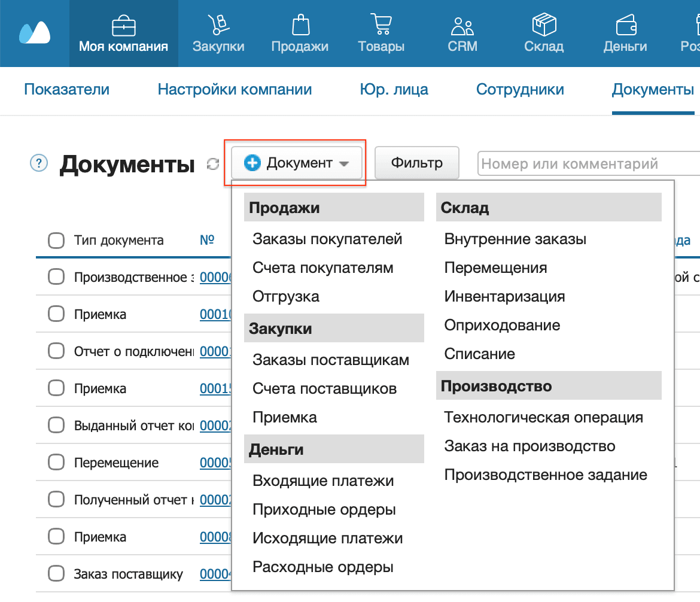Click the Продажи menu section header
700x602 pixels.
334,207
